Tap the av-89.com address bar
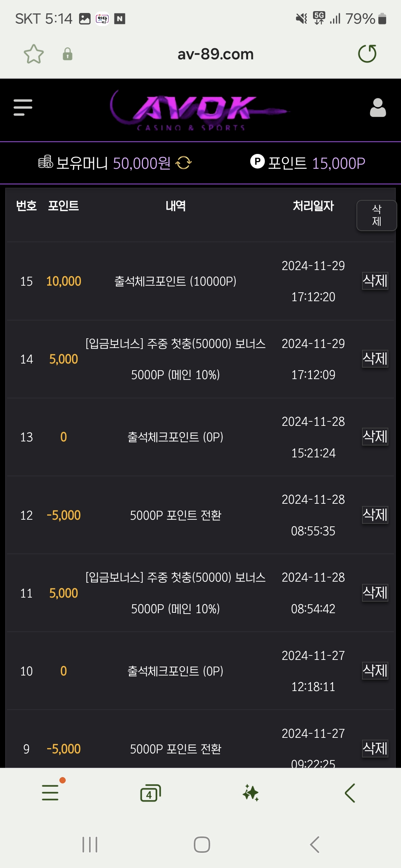 (x=215, y=54)
